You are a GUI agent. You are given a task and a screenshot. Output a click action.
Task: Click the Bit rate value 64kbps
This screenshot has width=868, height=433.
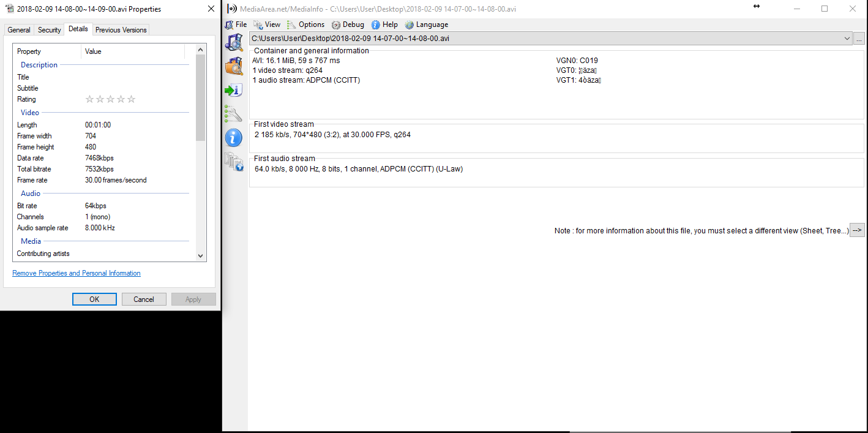tap(95, 206)
